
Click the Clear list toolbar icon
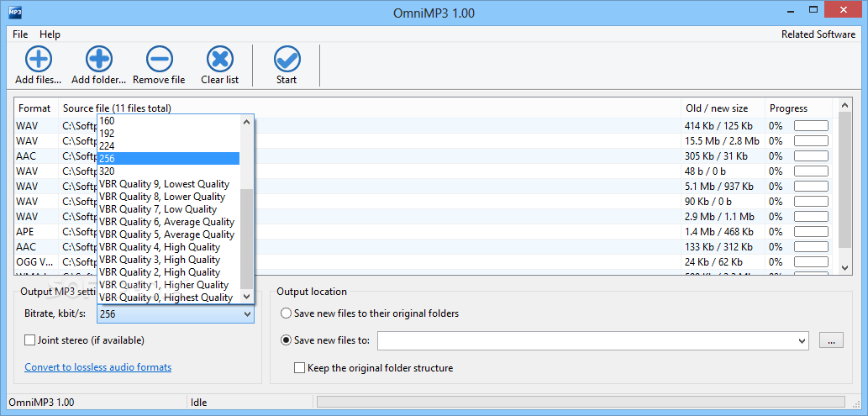point(220,59)
